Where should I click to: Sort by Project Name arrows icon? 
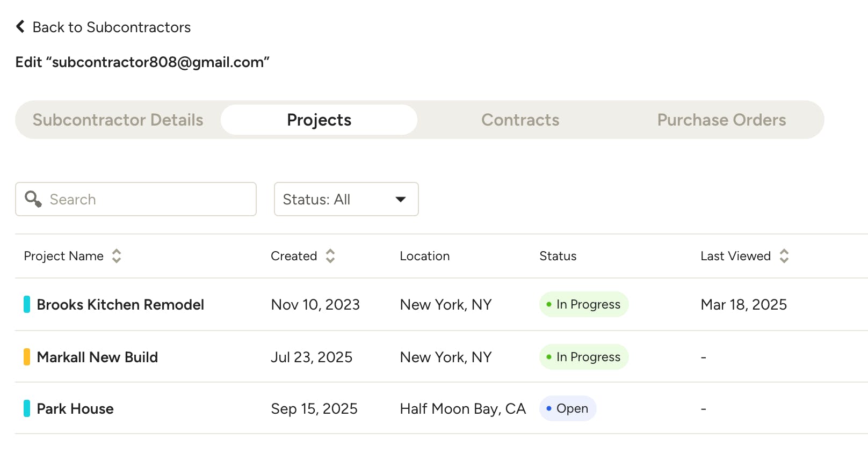point(117,256)
